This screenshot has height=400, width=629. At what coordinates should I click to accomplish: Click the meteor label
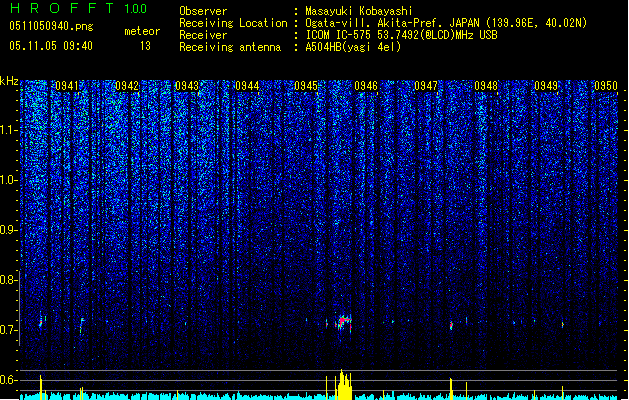(x=142, y=31)
